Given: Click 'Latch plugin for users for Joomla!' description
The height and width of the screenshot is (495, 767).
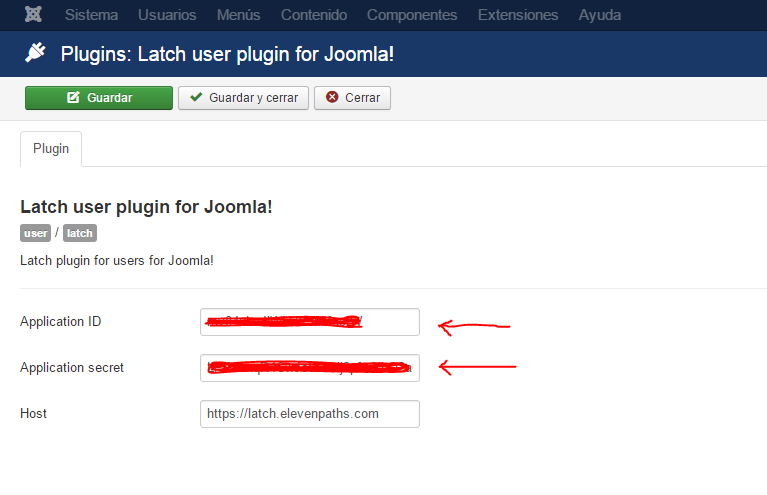Looking at the screenshot, I should [x=117, y=260].
